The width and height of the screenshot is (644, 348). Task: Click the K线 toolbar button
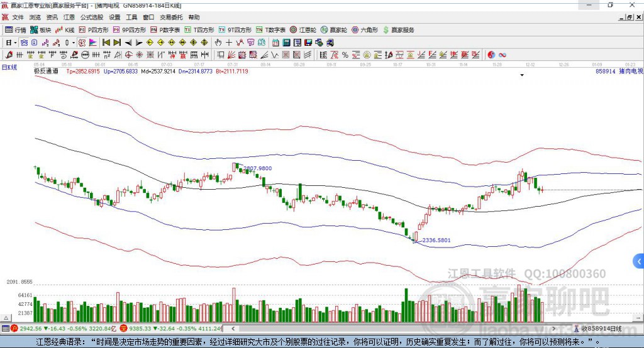tap(65, 30)
